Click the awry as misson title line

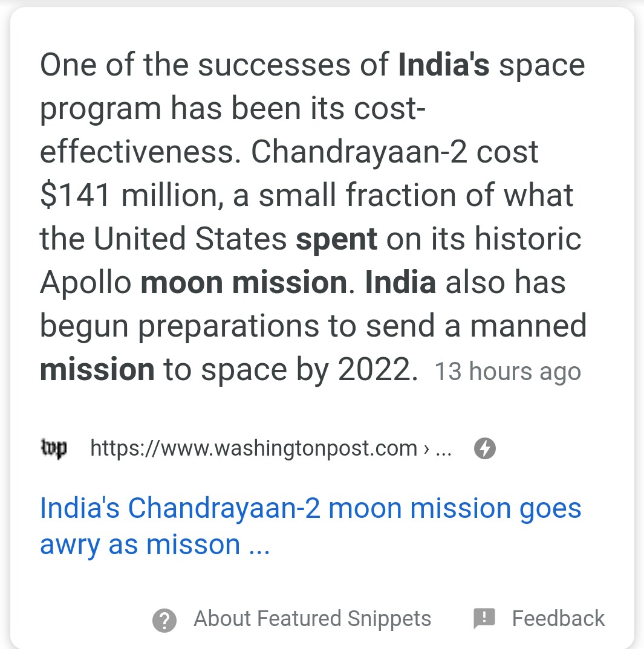[x=154, y=544]
